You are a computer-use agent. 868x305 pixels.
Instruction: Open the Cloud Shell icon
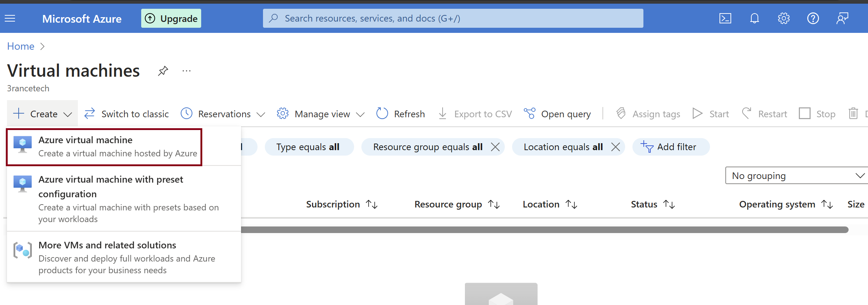point(725,18)
